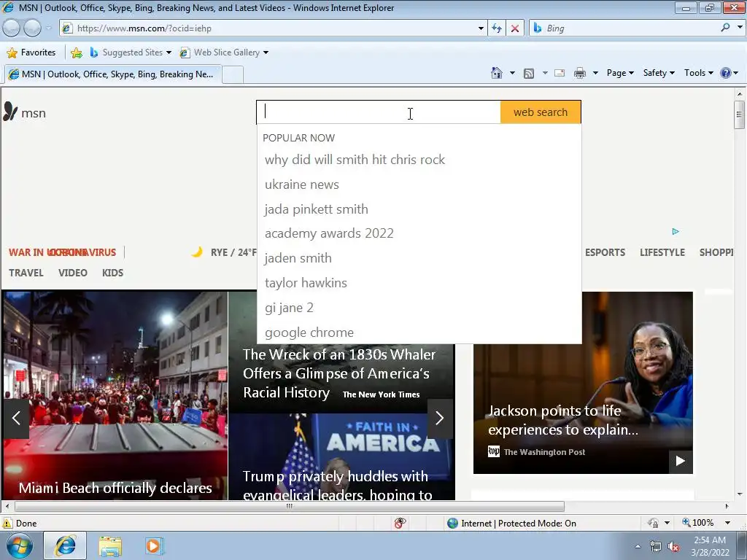Image resolution: width=747 pixels, height=560 pixels.
Task: Click the taskbar clock
Action: tap(710, 546)
